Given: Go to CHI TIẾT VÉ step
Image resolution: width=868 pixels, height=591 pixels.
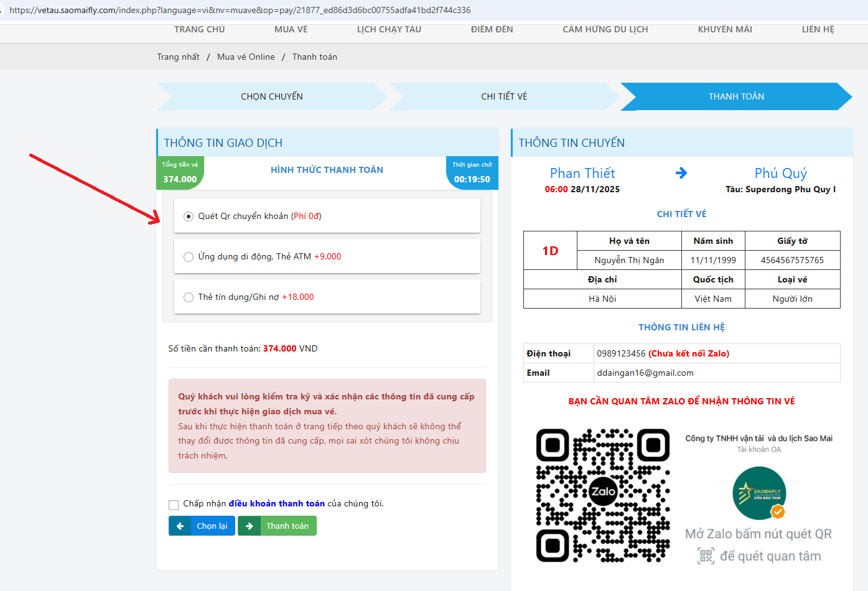Looking at the screenshot, I should pos(504,96).
